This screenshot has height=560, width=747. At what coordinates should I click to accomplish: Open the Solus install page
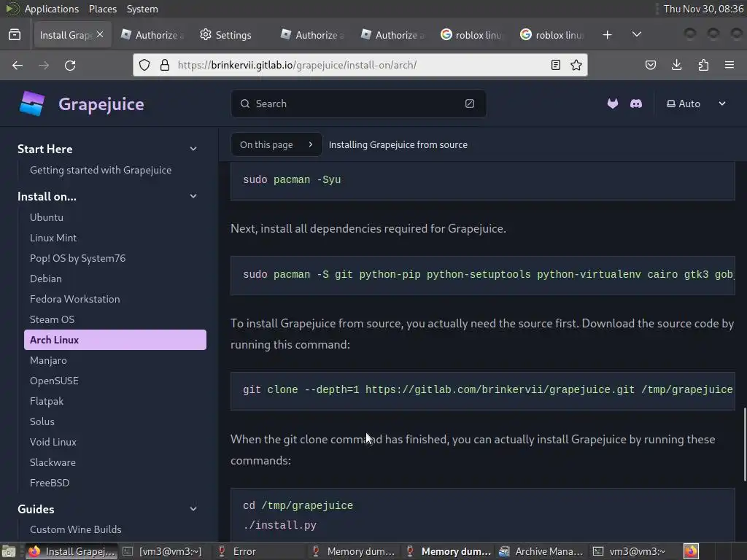click(42, 421)
